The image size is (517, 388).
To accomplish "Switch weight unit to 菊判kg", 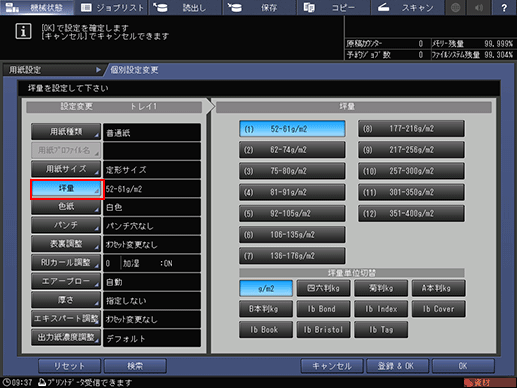I will click(381, 288).
